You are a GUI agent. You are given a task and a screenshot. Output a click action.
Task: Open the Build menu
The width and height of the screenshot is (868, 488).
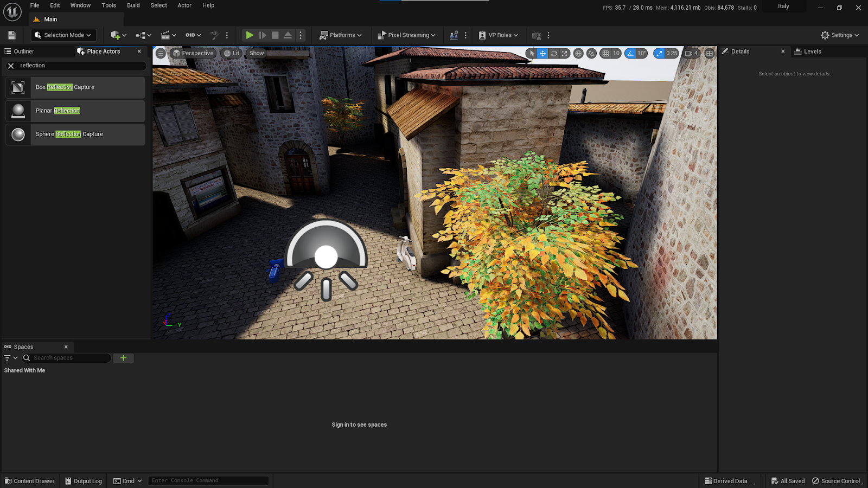coord(133,5)
